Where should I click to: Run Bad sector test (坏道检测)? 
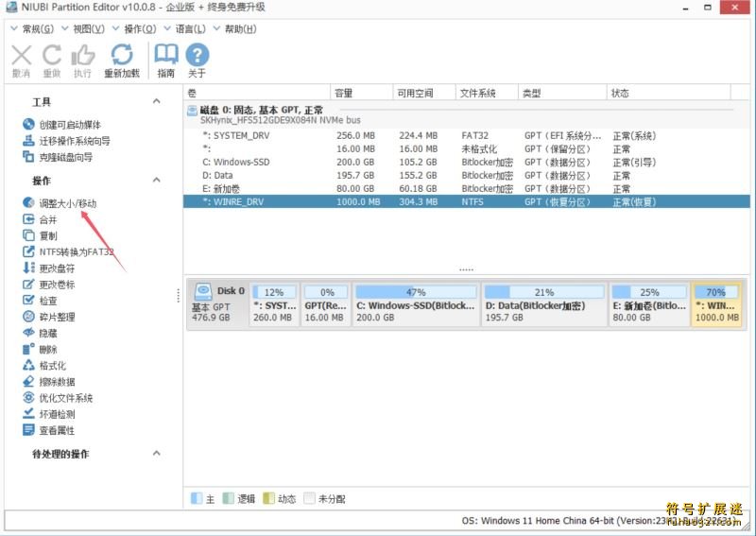click(x=49, y=414)
